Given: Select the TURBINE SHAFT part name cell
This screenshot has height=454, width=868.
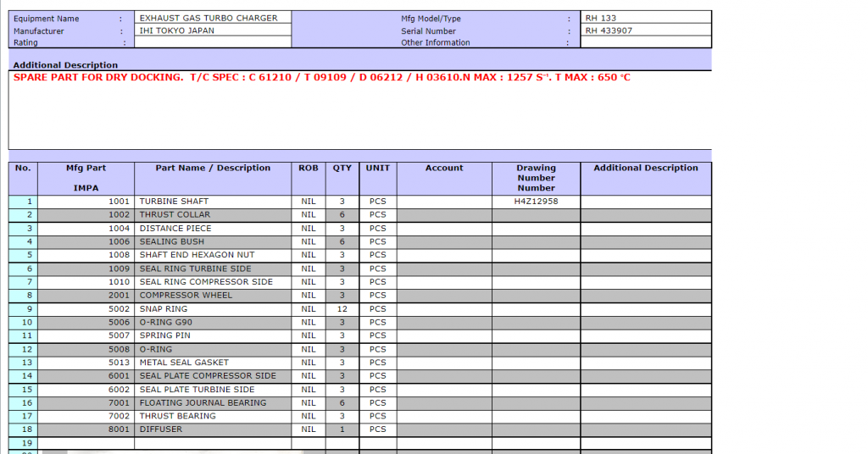Looking at the screenshot, I should [x=212, y=202].
